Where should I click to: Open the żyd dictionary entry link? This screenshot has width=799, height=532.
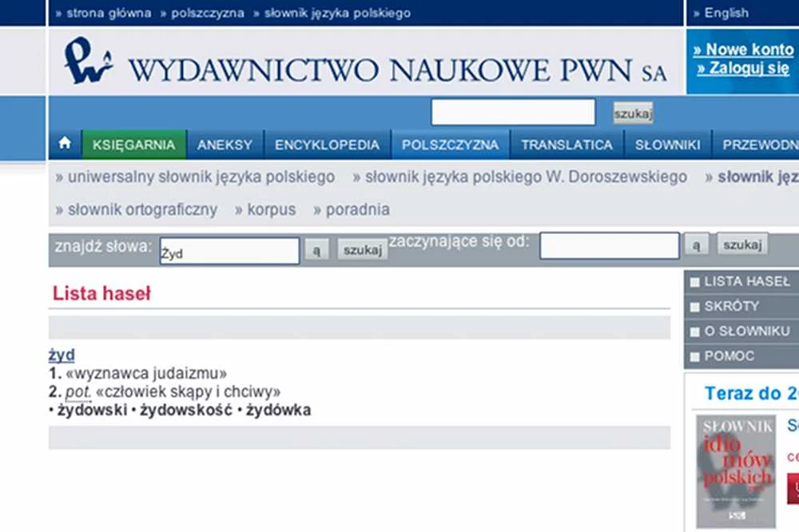(x=62, y=355)
